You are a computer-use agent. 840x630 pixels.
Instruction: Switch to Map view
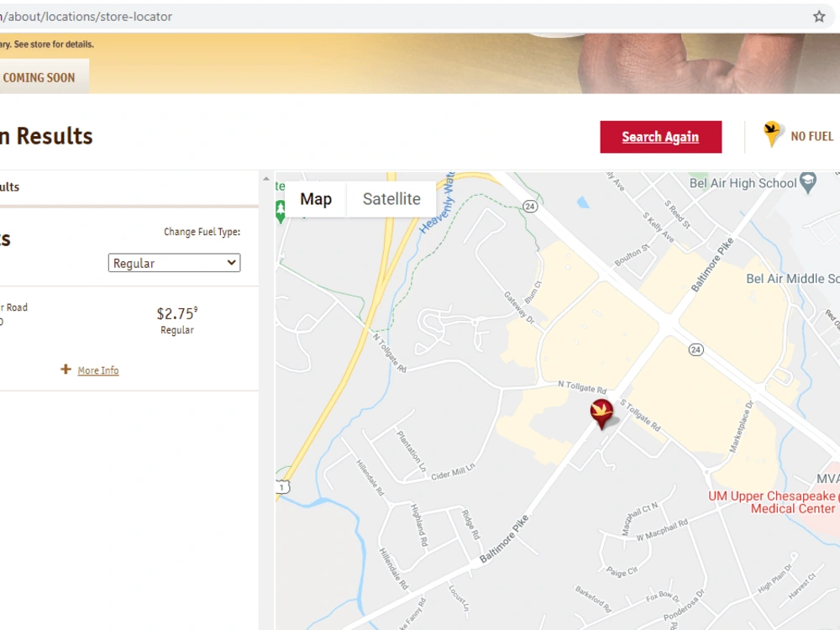pyautogui.click(x=316, y=199)
